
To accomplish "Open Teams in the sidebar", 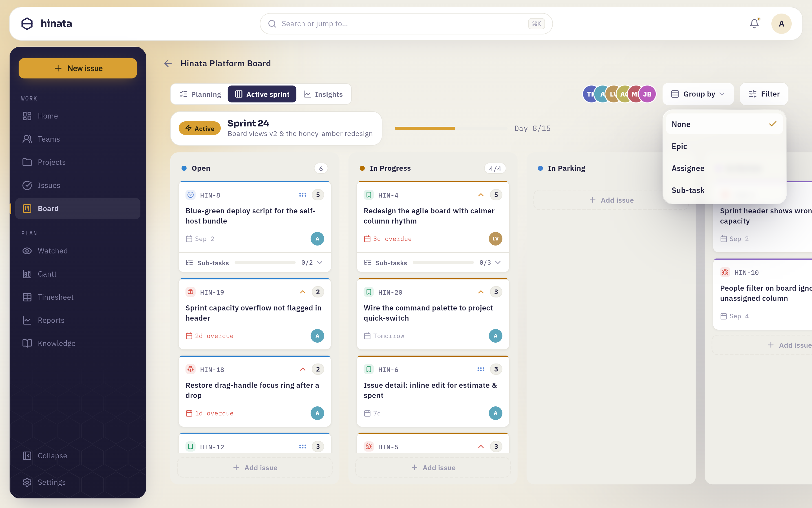I will point(78,139).
